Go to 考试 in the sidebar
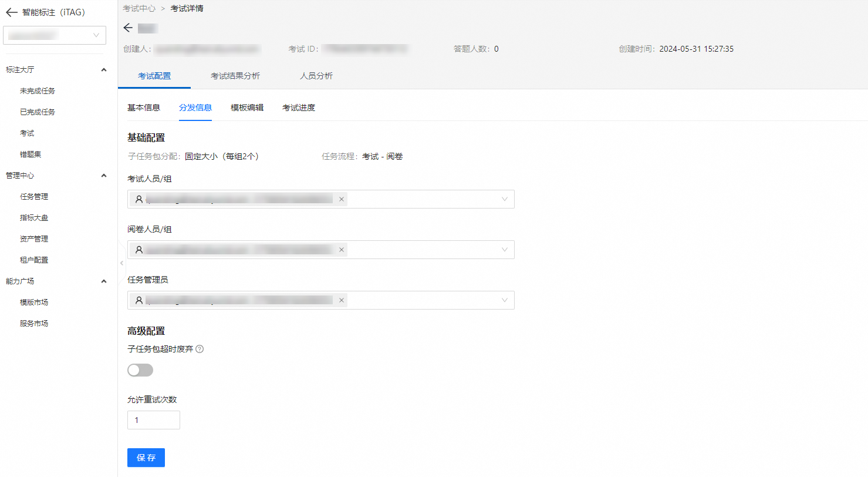 (27, 133)
